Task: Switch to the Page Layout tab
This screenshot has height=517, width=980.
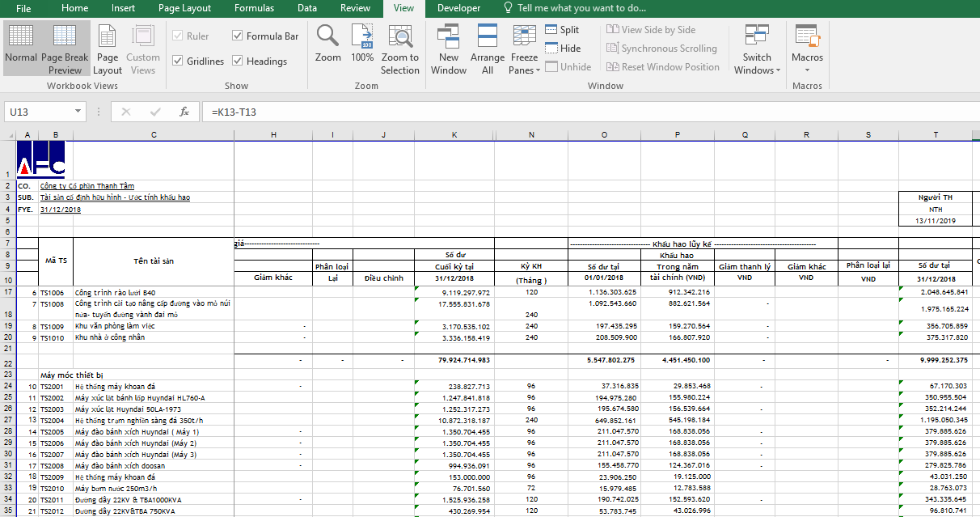Action: pos(184,8)
